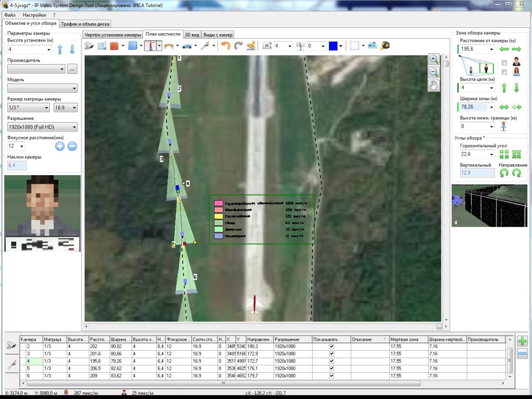Open the Настройки menu
The image size is (532, 399).
coord(34,15)
